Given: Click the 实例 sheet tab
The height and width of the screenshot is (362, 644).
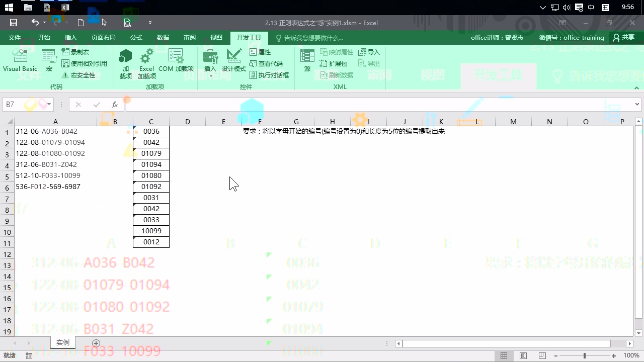Looking at the screenshot, I should pyautogui.click(x=62, y=342).
